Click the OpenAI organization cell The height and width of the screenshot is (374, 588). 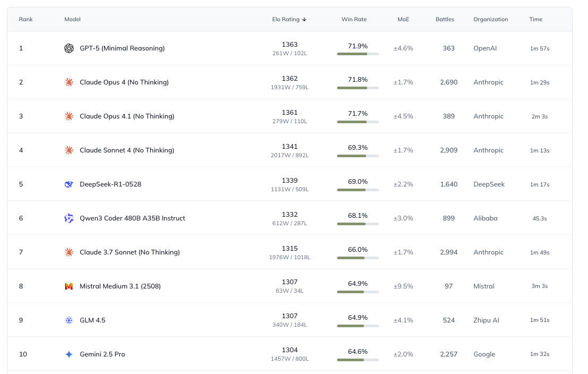485,48
